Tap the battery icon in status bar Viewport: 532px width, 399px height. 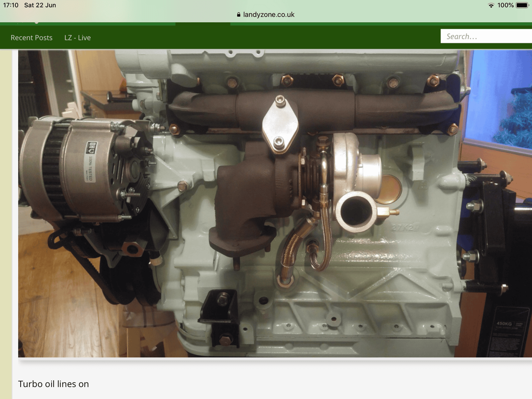tap(522, 5)
